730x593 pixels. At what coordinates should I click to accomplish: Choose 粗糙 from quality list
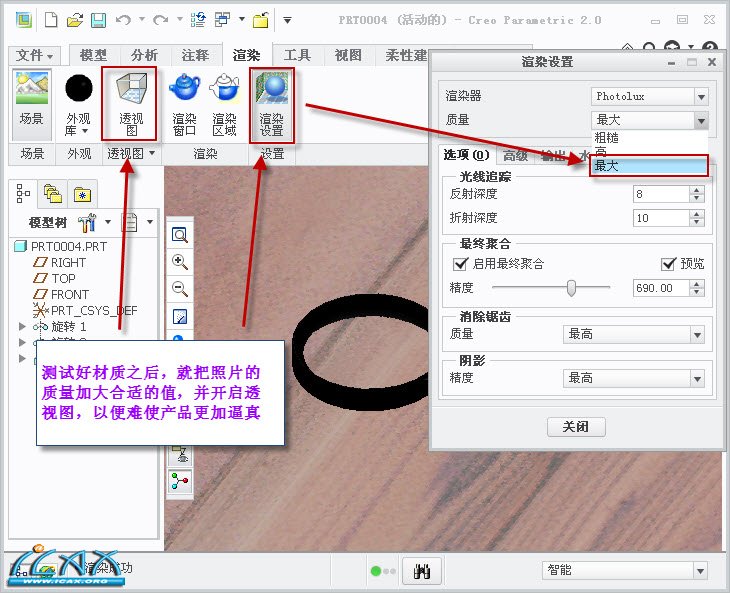649,137
